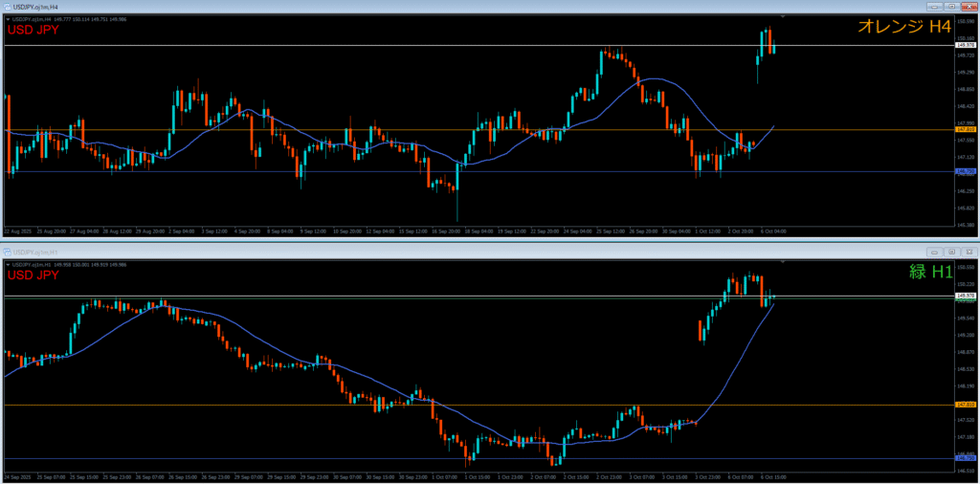Viewport: 980px width, 484px height.
Task: Click the 149.978 price tag on H4 scale
Action: (x=966, y=44)
